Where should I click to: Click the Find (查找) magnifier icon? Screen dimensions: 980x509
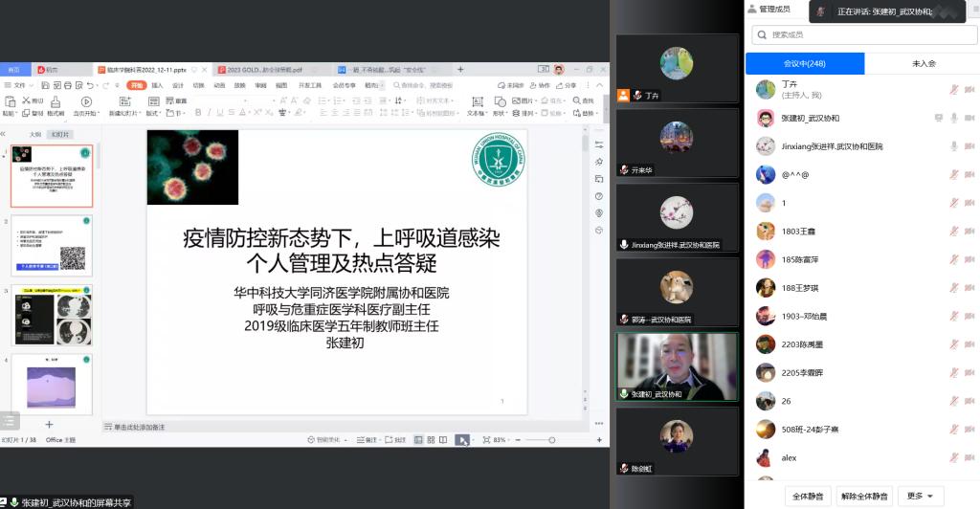[x=576, y=100]
